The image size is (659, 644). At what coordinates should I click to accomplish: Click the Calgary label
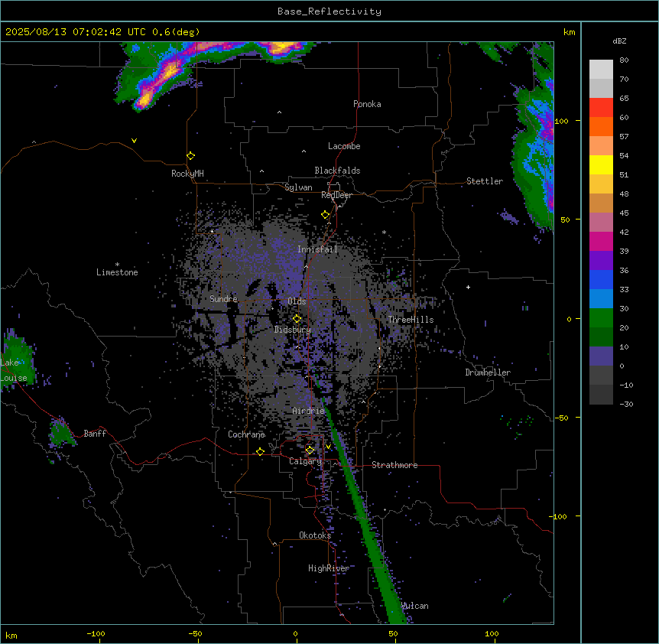point(305,461)
